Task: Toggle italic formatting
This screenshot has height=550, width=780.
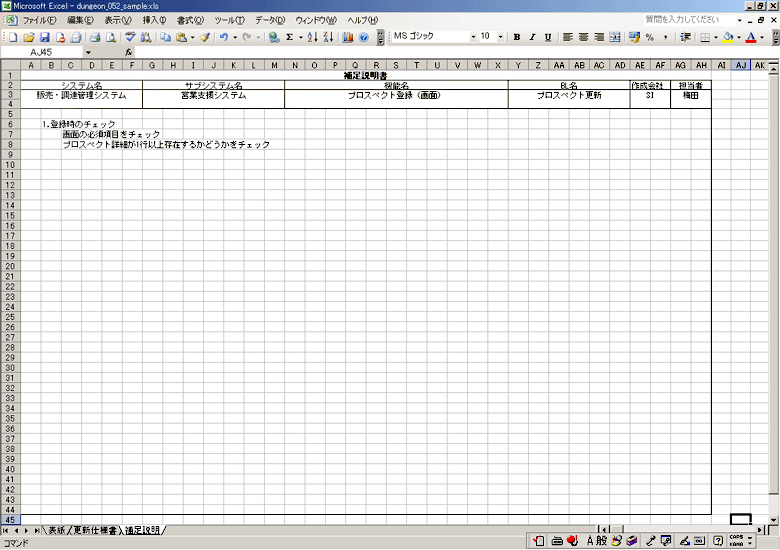Action: point(532,37)
